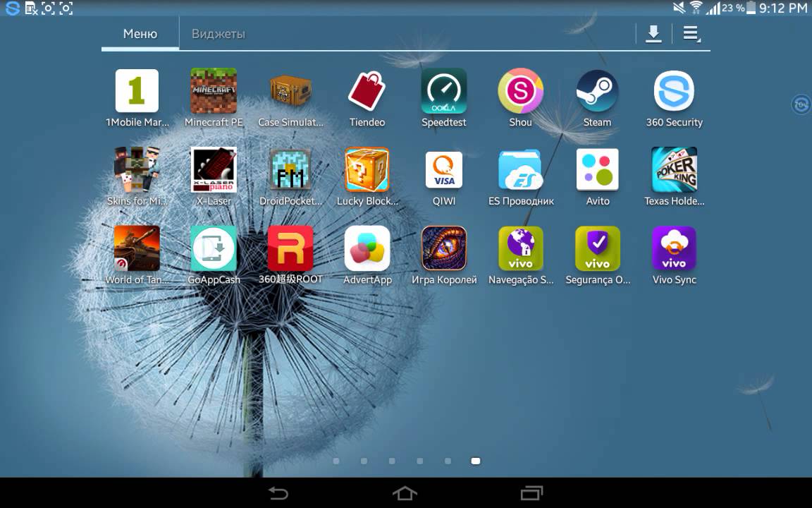The image size is (812, 508).
Task: Launch the X-Laser piano app
Action: [x=214, y=169]
